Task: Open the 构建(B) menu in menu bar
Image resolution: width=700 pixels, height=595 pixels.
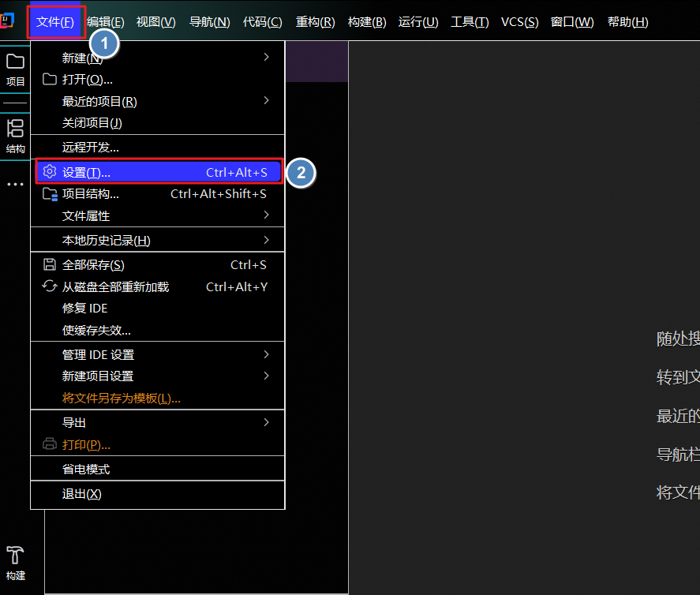Action: coord(367,21)
